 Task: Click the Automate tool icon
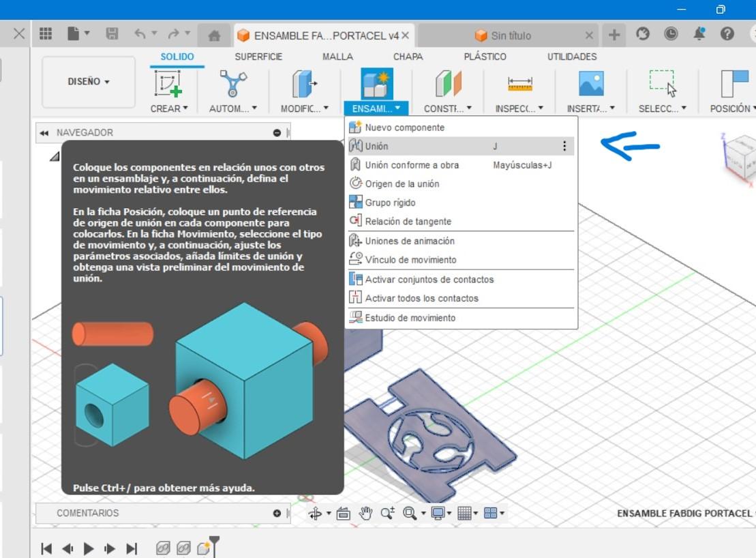[x=233, y=83]
